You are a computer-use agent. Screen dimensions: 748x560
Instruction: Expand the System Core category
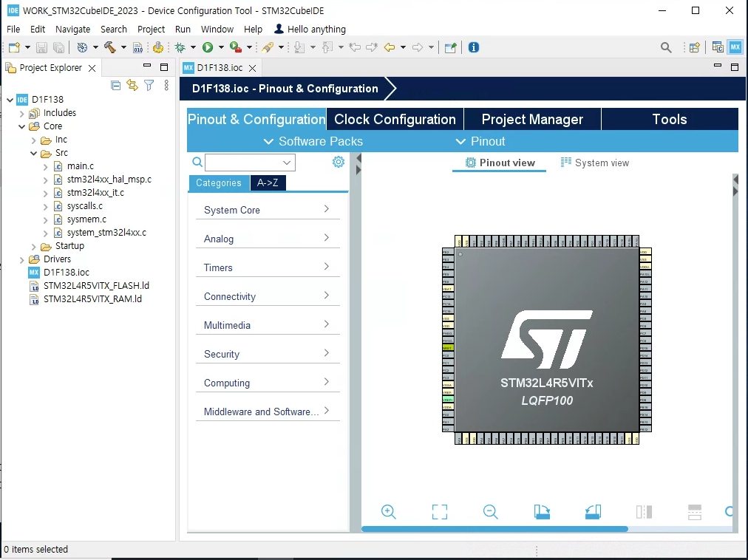268,210
